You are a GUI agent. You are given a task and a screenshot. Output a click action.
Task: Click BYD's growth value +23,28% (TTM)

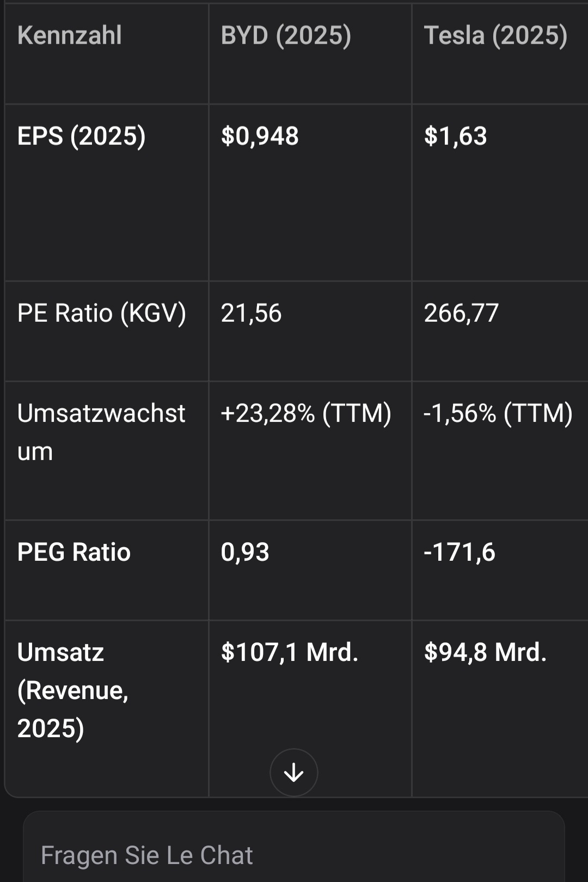point(306,413)
